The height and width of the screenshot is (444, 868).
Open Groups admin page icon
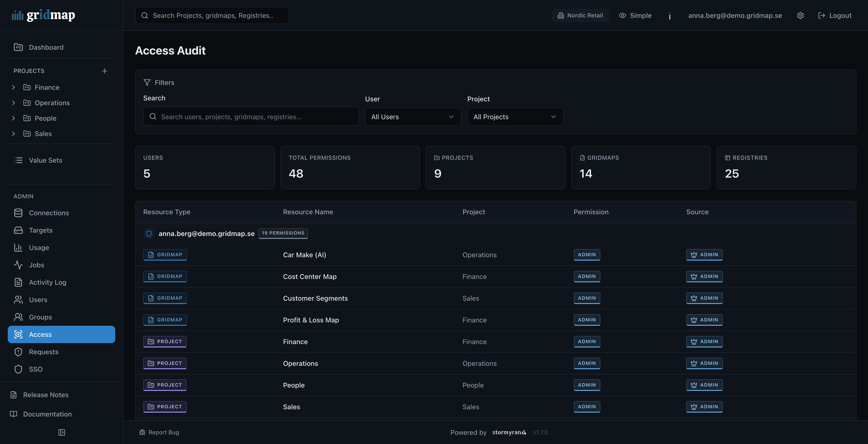coord(18,317)
